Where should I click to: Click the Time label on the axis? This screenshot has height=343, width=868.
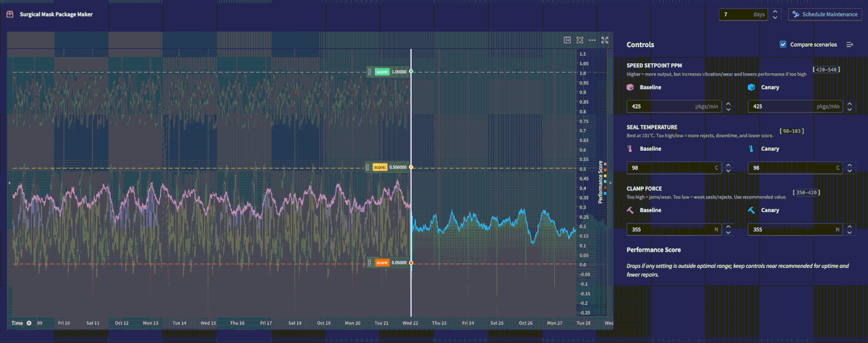click(x=17, y=323)
